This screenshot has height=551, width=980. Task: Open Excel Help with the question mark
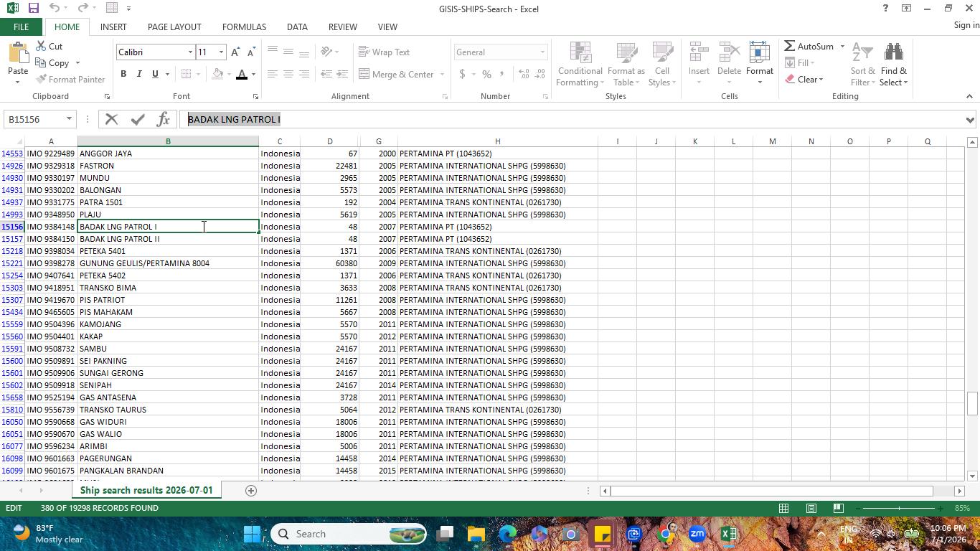pos(885,8)
